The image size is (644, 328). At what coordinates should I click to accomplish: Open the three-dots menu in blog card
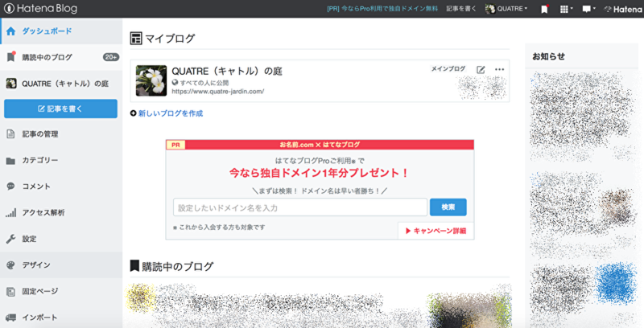499,69
